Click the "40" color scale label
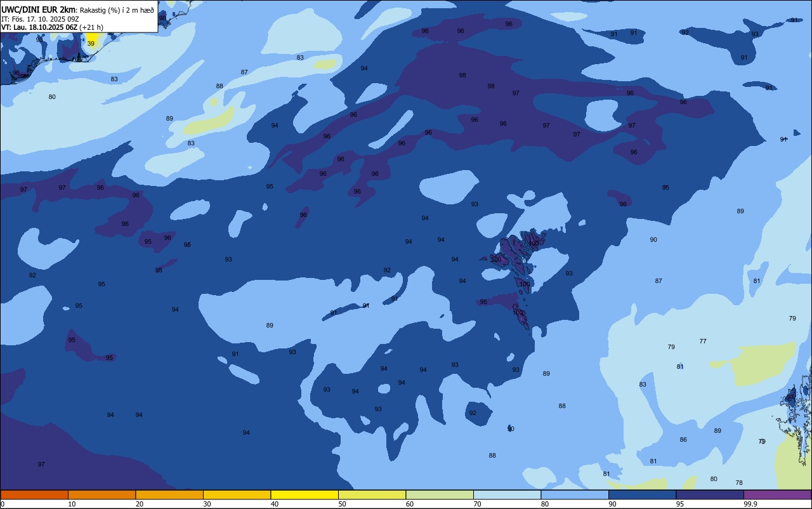812x509 pixels. coord(275,504)
